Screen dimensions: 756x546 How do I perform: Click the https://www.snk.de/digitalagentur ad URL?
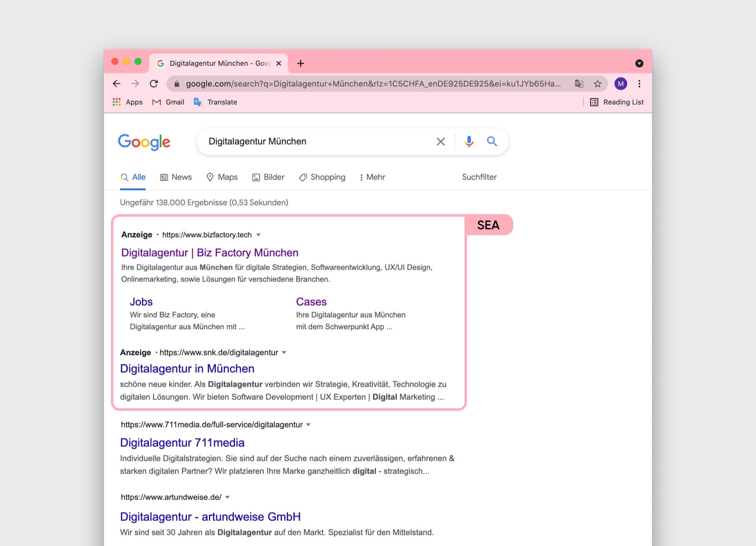pos(219,353)
